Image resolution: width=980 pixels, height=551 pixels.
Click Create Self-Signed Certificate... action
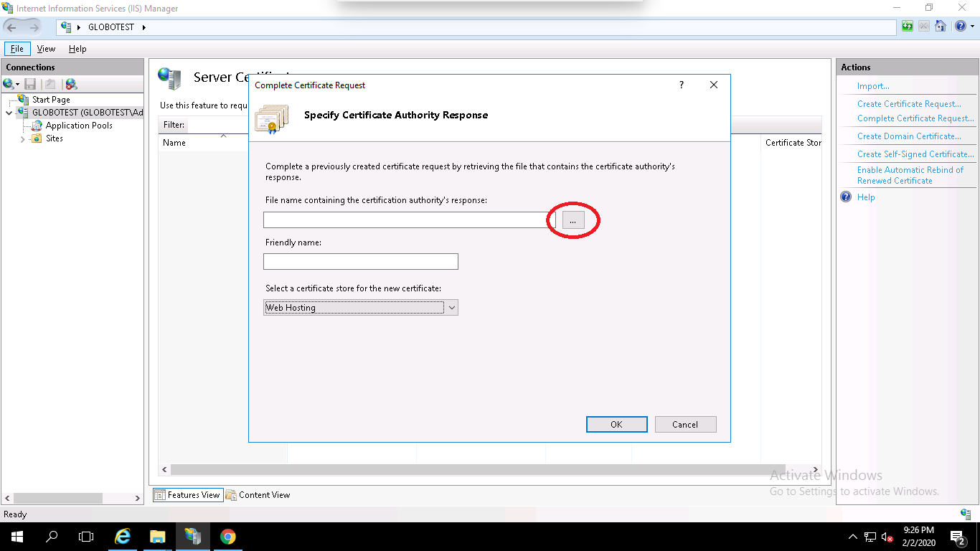pos(915,154)
